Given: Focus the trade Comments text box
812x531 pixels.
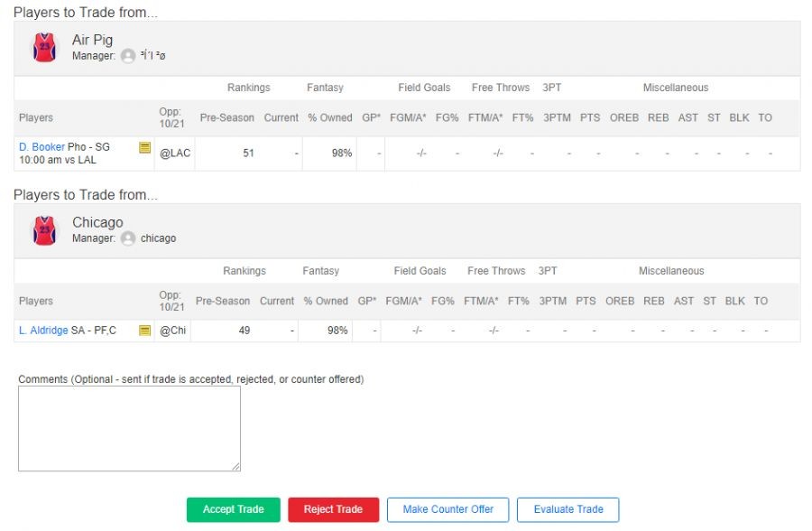Looking at the screenshot, I should coord(129,428).
